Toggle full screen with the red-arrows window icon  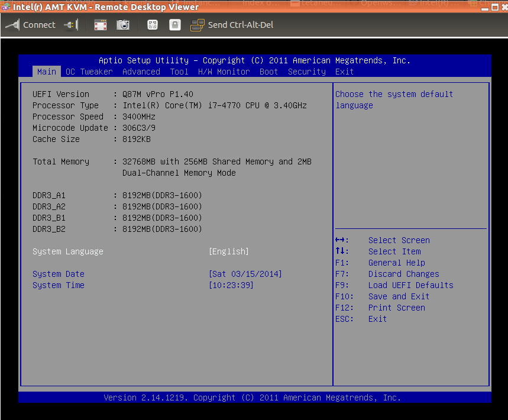click(x=101, y=25)
